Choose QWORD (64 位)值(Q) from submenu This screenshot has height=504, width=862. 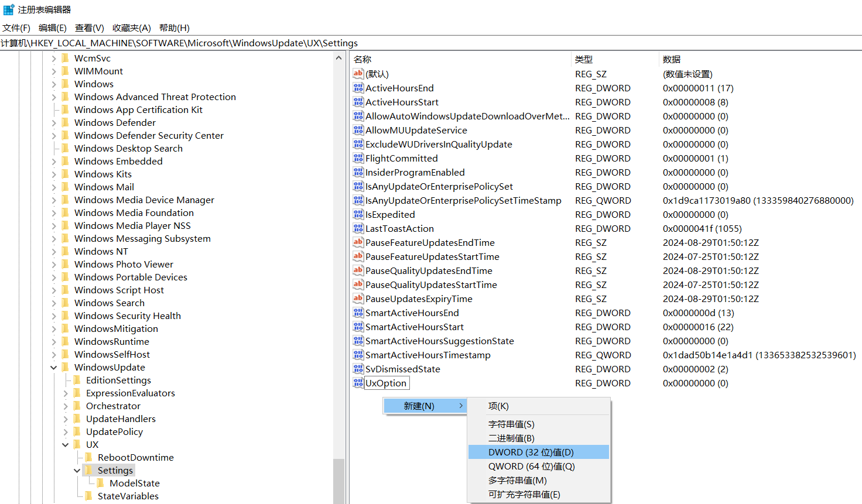[x=539, y=466]
